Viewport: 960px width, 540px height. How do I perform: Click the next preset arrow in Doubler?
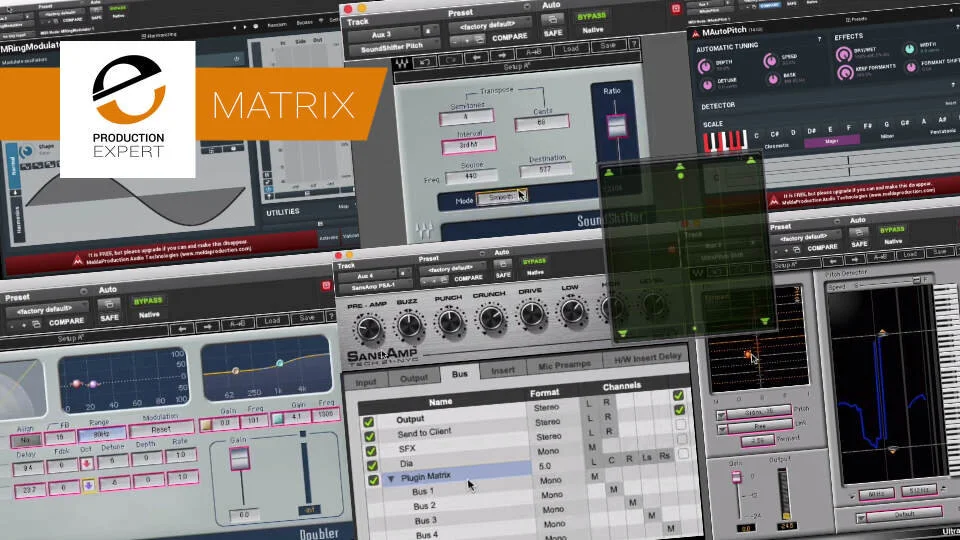(x=208, y=327)
